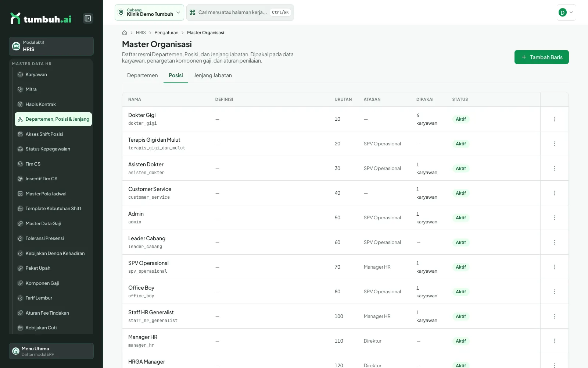Open Mitra sidebar menu

53,89
